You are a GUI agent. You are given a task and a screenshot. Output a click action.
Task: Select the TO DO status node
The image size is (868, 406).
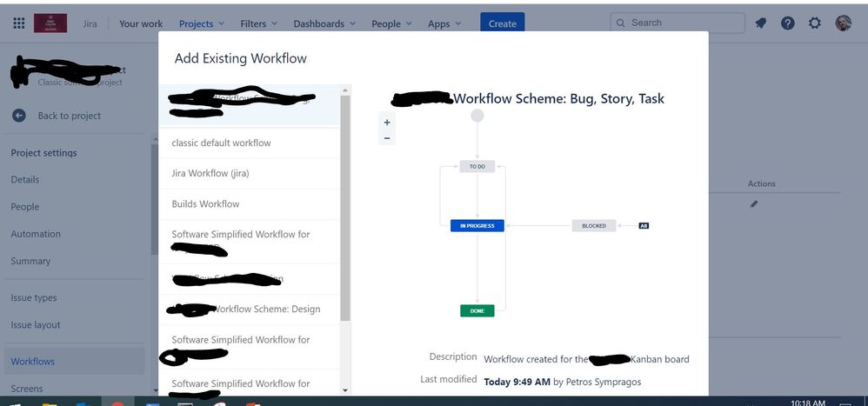tap(477, 167)
